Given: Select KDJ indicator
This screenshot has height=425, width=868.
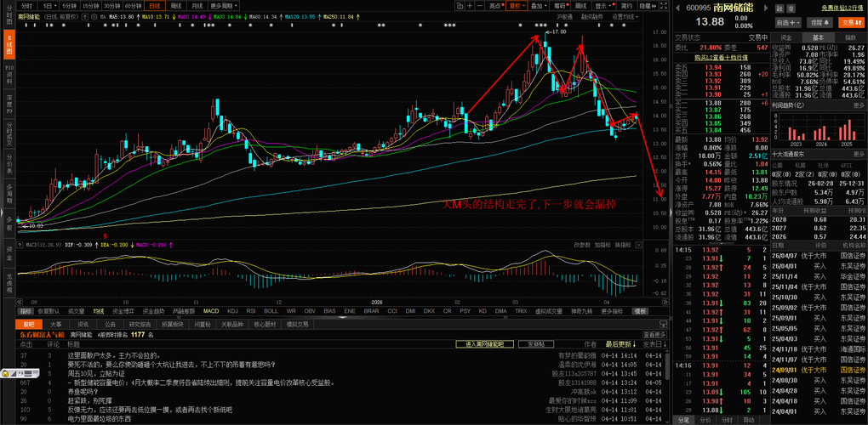Looking at the screenshot, I should tap(232, 310).
